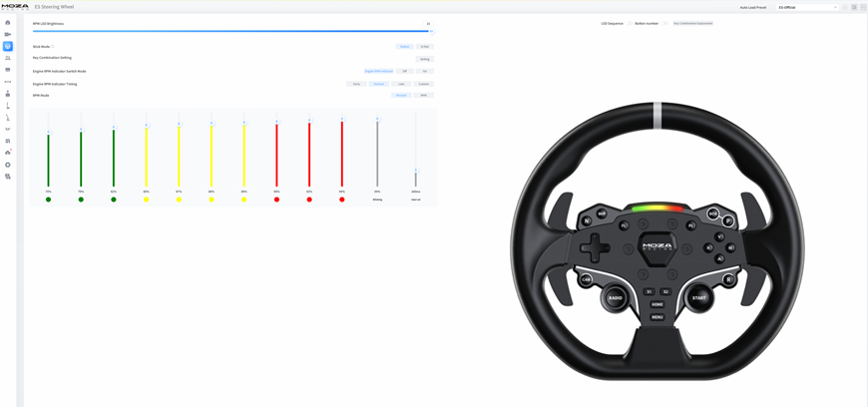
Task: Click the START button on the wheel
Action: pos(699,298)
